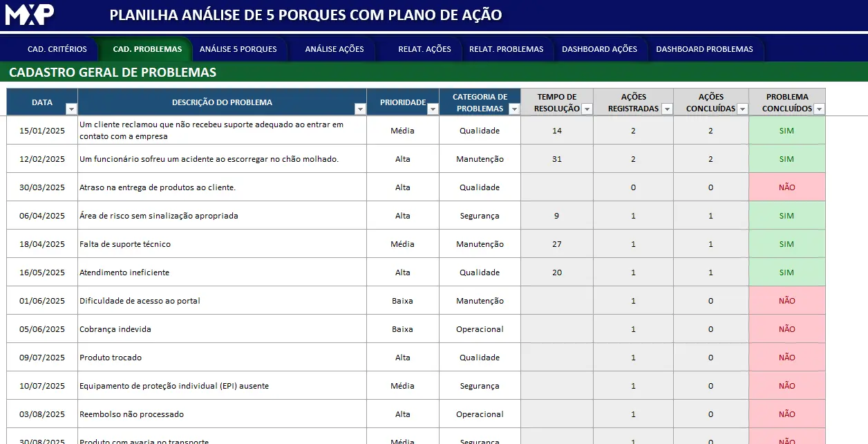Screen dimensions: 868x444
Task: Click the red NÃO cell for 30/03/2025
Action: point(786,187)
